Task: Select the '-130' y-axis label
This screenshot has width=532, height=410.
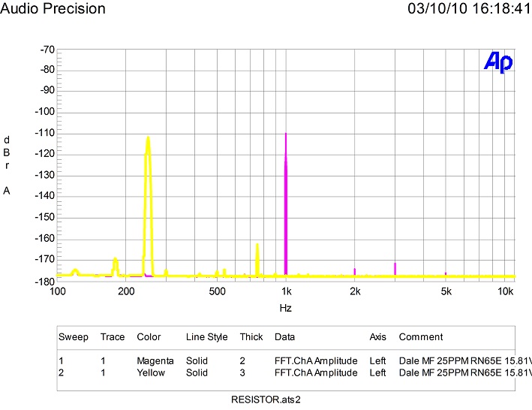Action: tap(45, 175)
